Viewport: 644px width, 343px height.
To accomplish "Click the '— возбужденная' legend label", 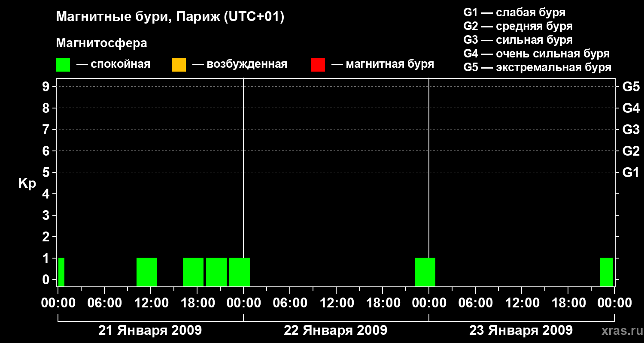I will [x=240, y=64].
